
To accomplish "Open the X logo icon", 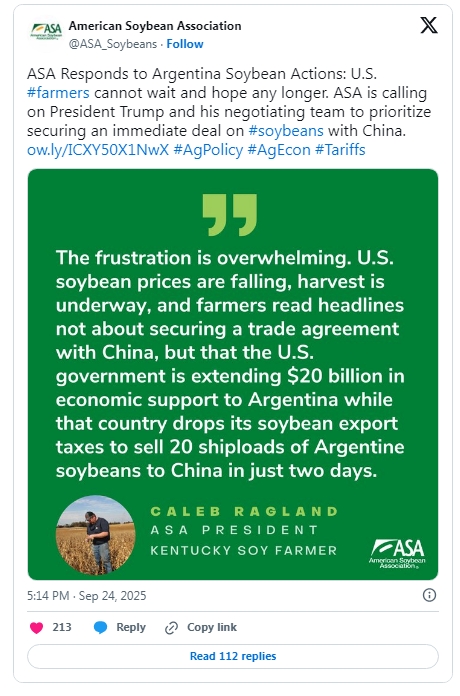I will tap(428, 25).
